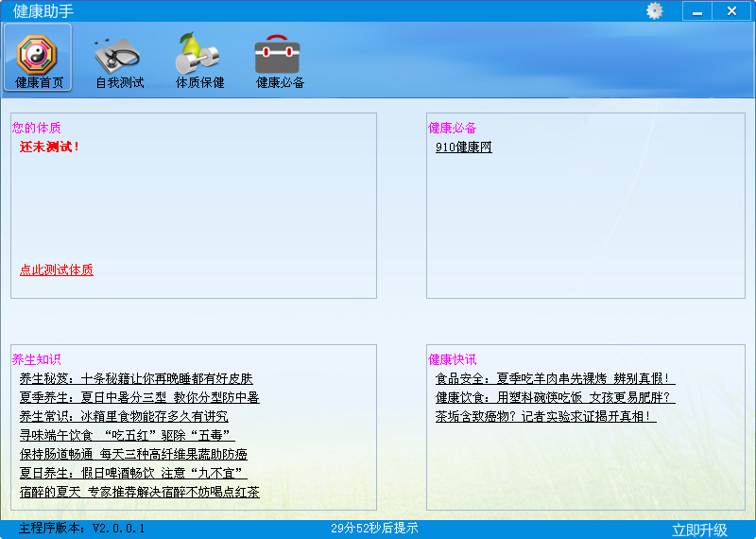Open news 健康饮食：用塑料碗筷吃饭
The width and height of the screenshot is (756, 539).
coord(555,397)
